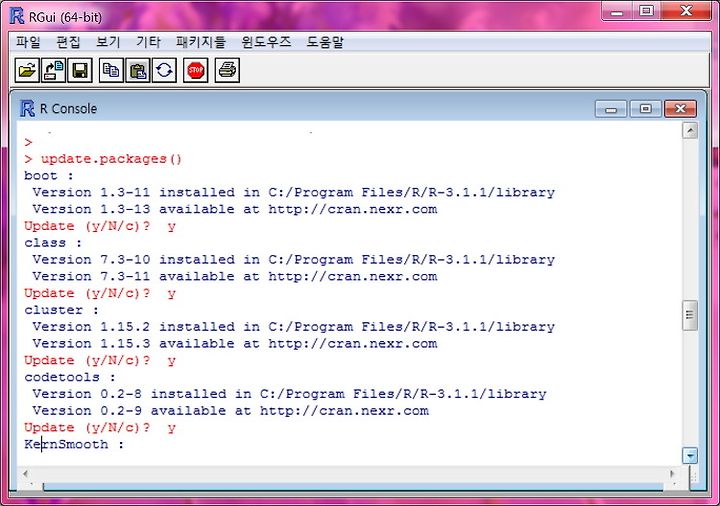Maximize the RGui main window
This screenshot has height=506, width=720.
click(x=647, y=11)
